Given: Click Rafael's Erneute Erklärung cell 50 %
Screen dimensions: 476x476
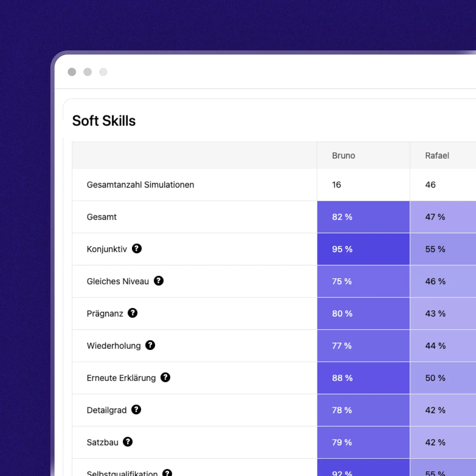Looking at the screenshot, I should [443, 378].
